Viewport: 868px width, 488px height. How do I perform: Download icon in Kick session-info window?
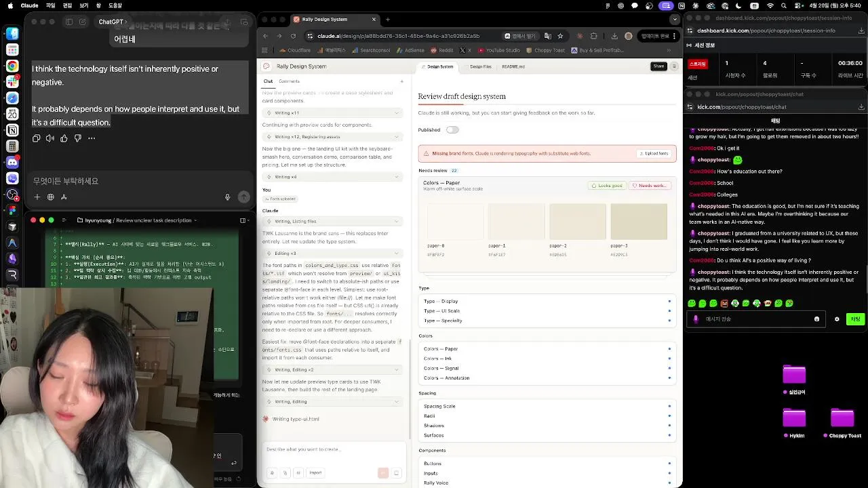[x=861, y=30]
